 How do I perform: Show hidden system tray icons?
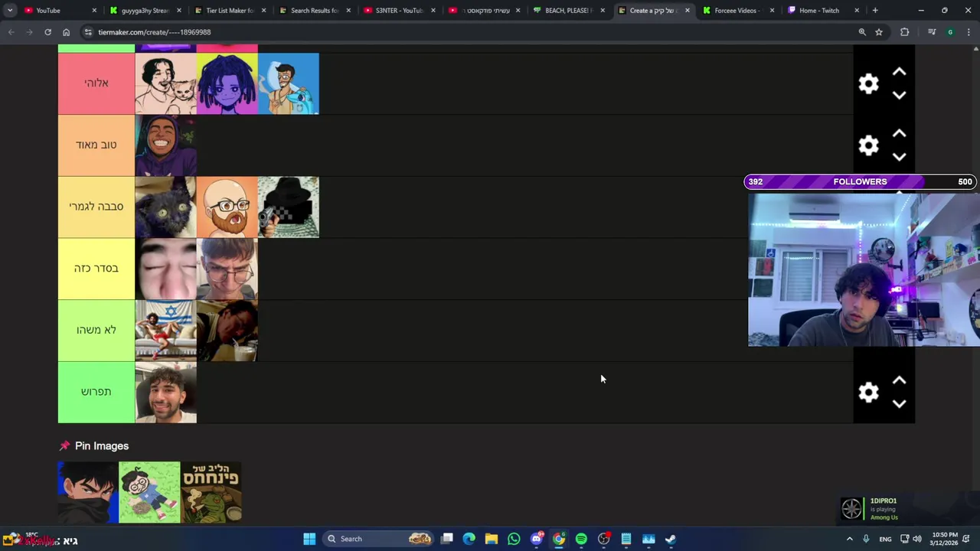point(849,539)
